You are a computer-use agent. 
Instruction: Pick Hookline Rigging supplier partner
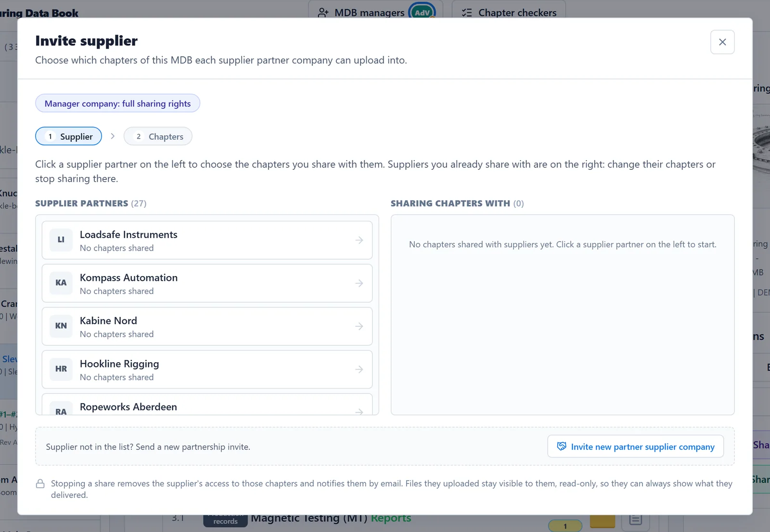[207, 369]
